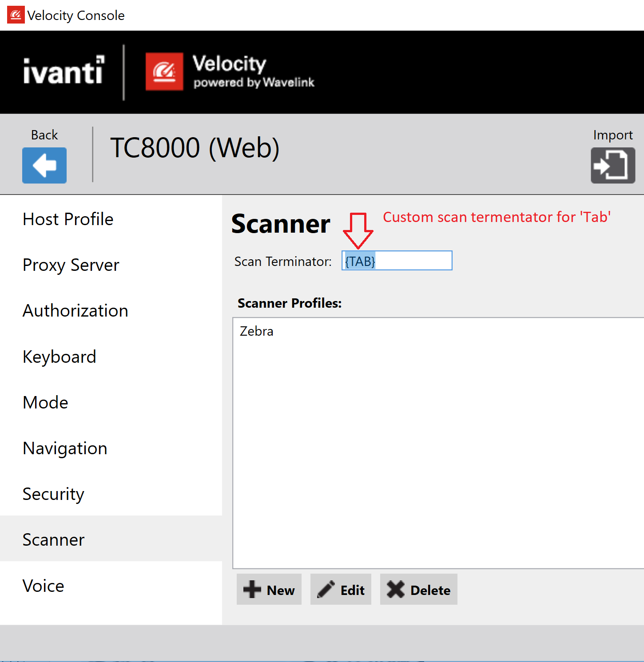The width and height of the screenshot is (644, 662).
Task: Open the Keyboard section
Action: [x=59, y=357]
